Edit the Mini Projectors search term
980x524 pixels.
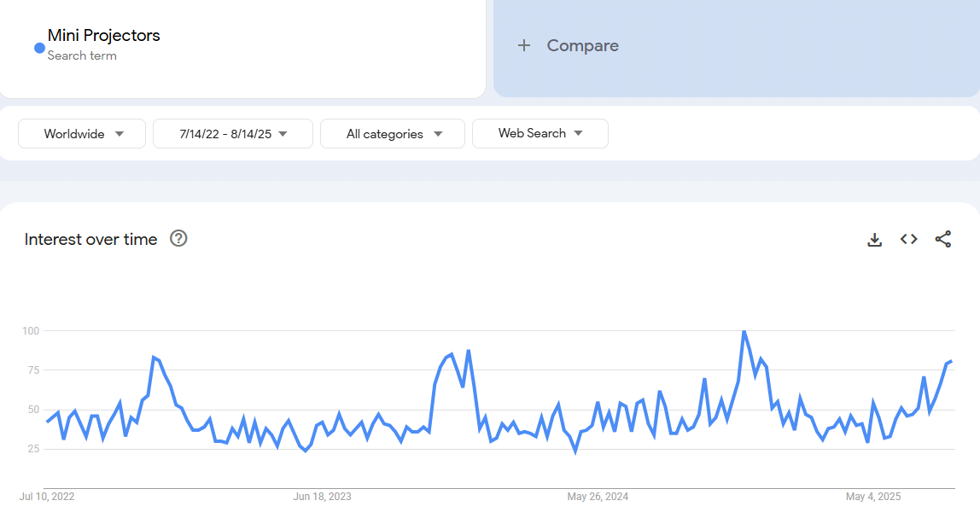(x=104, y=36)
